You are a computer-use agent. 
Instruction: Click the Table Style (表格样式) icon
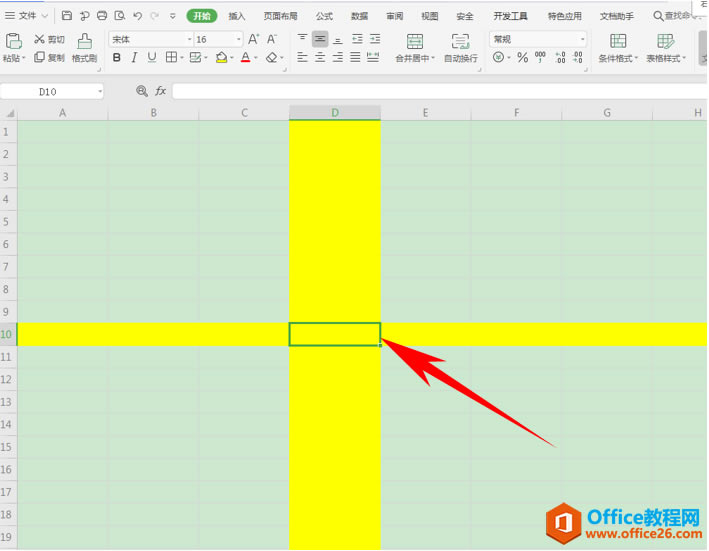(665, 41)
